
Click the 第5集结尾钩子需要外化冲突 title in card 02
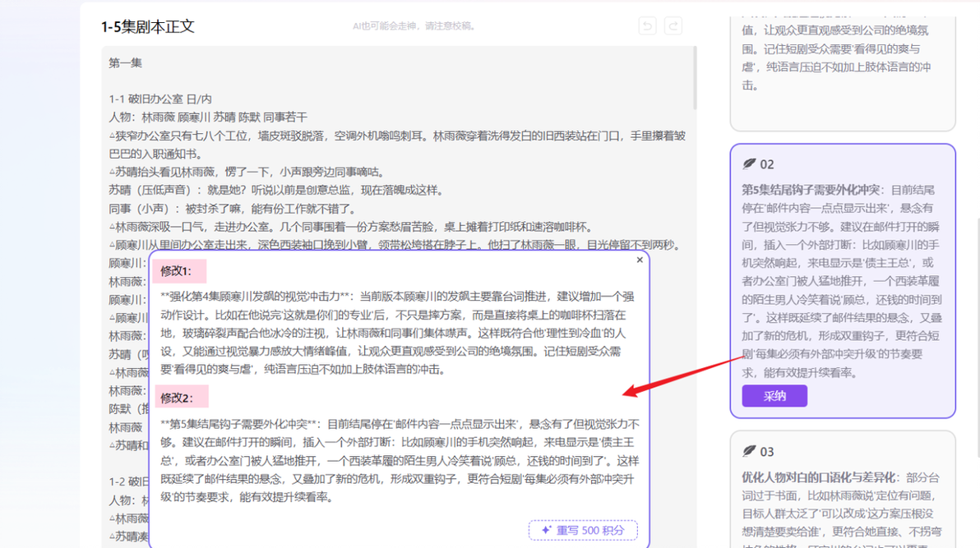(x=810, y=190)
